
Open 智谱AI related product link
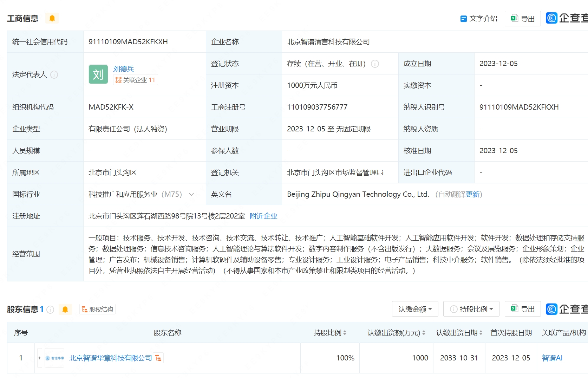(552, 358)
